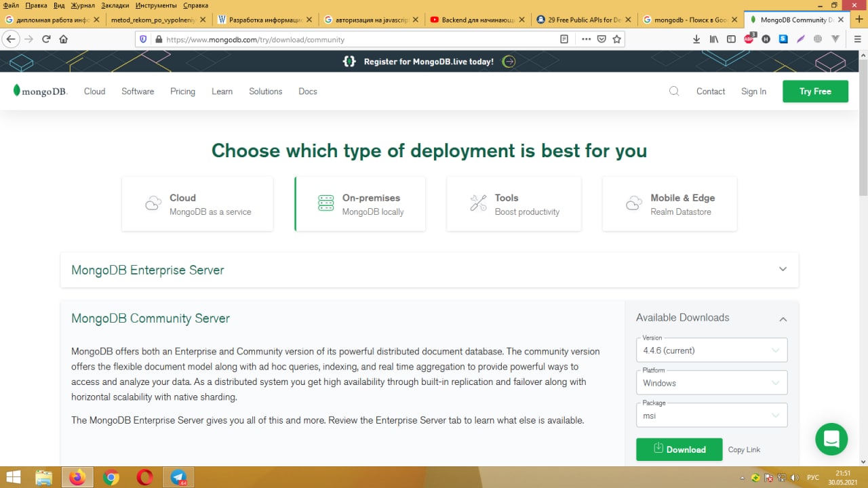
Task: Open the site search magnifier
Action: point(674,91)
